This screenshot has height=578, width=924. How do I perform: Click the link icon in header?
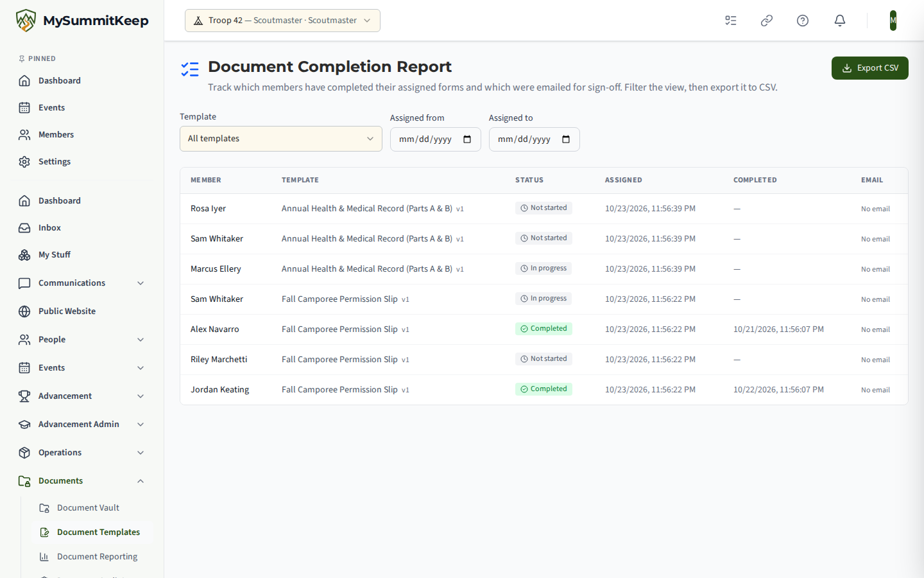767,21
